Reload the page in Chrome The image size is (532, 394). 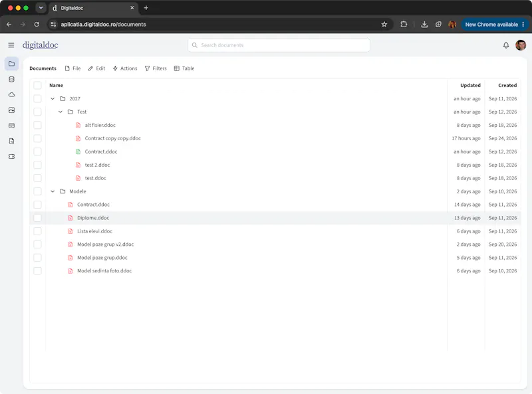(37, 25)
